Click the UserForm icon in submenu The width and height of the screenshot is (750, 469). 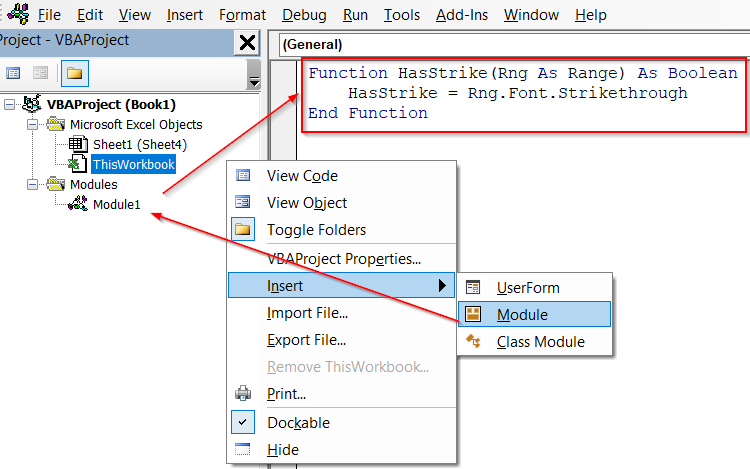coord(473,287)
